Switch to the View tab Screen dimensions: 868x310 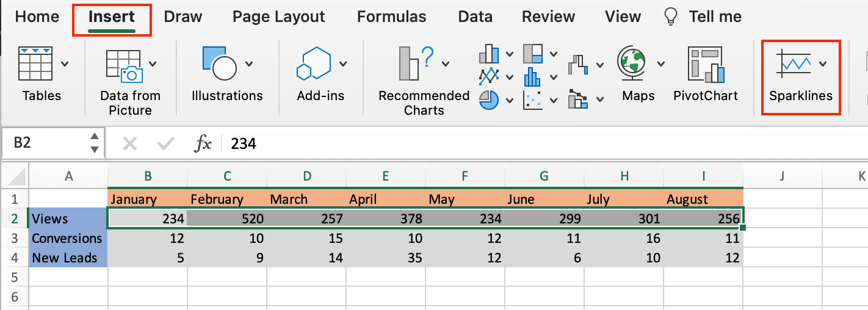click(x=623, y=17)
